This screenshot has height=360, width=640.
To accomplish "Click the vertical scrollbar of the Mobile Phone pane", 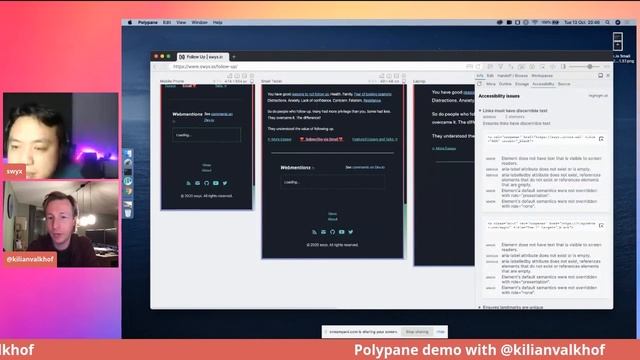I will (x=253, y=147).
